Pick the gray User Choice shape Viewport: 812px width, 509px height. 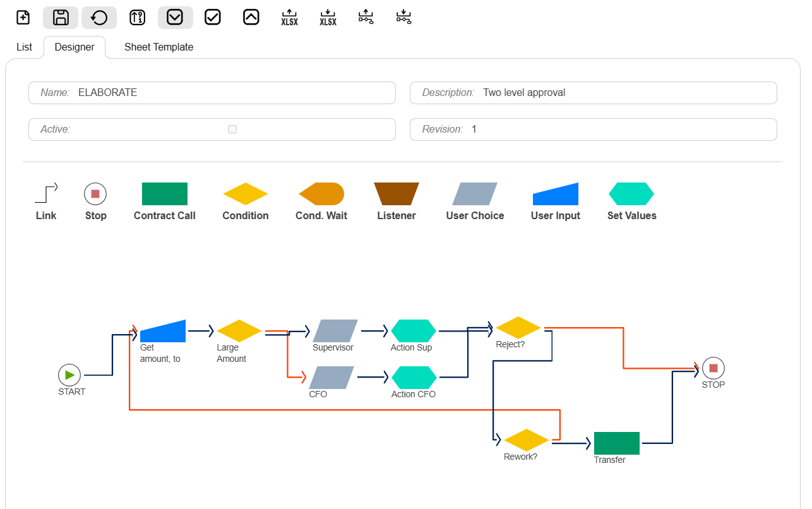475,194
